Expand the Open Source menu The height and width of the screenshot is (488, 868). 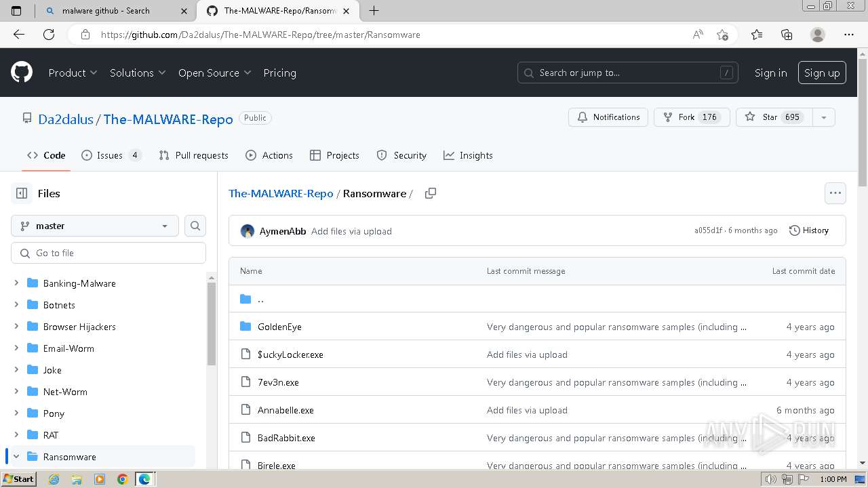(x=214, y=73)
